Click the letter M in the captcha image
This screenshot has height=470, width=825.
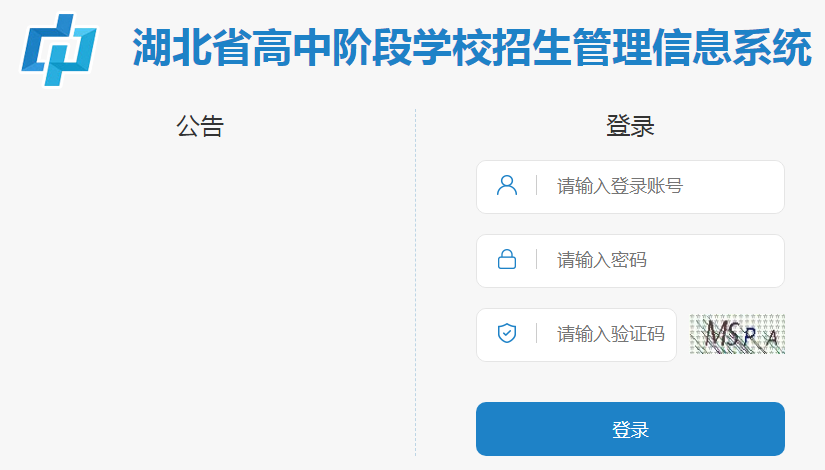(716, 334)
